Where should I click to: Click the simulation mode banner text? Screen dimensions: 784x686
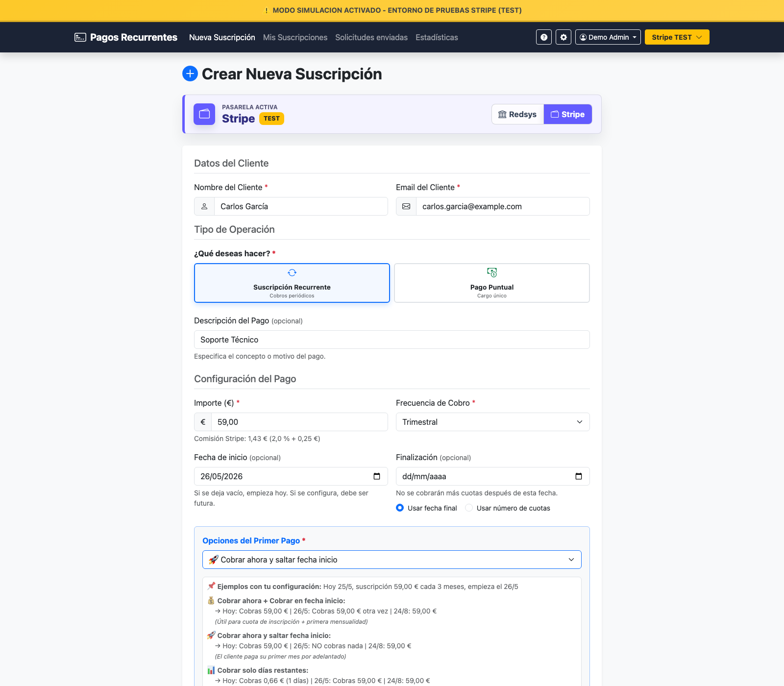[397, 10]
